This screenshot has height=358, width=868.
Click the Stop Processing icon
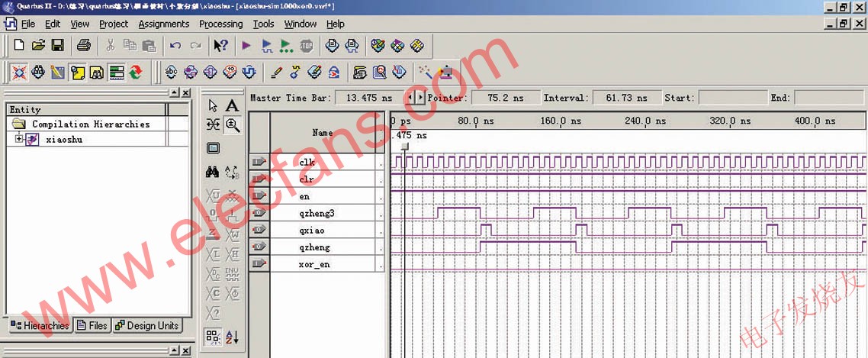tap(307, 46)
